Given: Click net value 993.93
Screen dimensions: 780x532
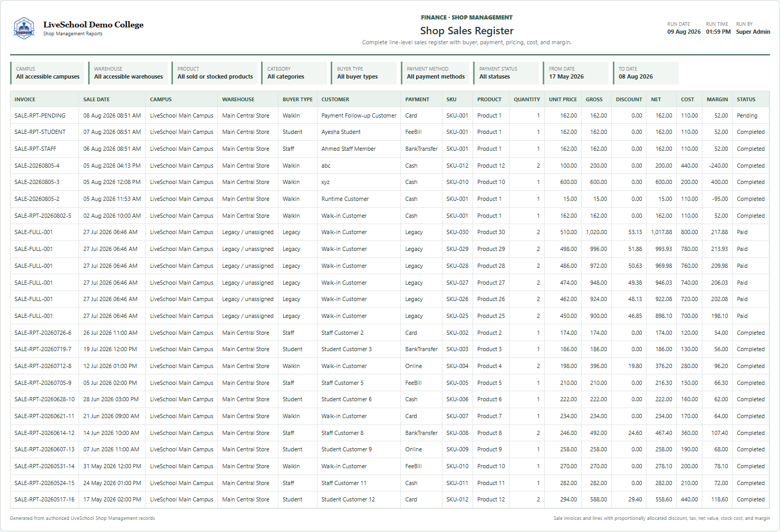Looking at the screenshot, I should point(663,249).
